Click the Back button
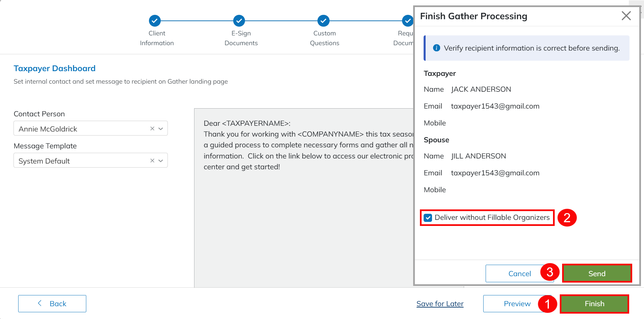Screen dimensions: 644x319 [x=52, y=304]
